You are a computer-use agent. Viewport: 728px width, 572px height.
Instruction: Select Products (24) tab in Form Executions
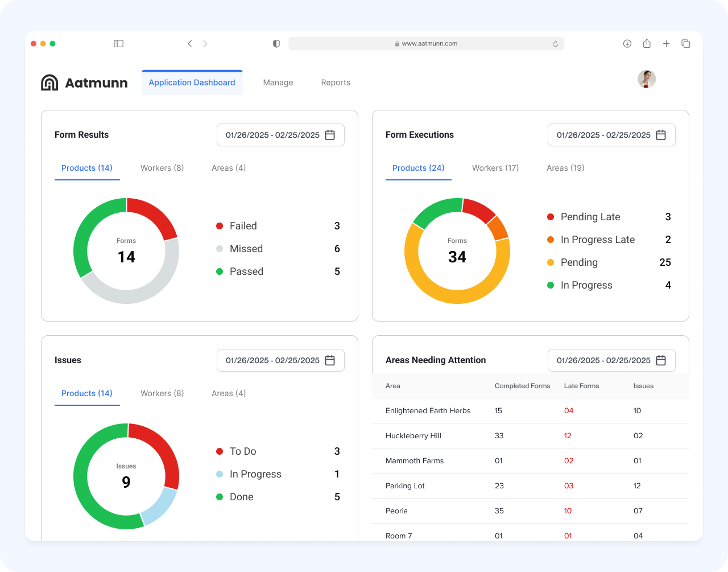coord(419,168)
